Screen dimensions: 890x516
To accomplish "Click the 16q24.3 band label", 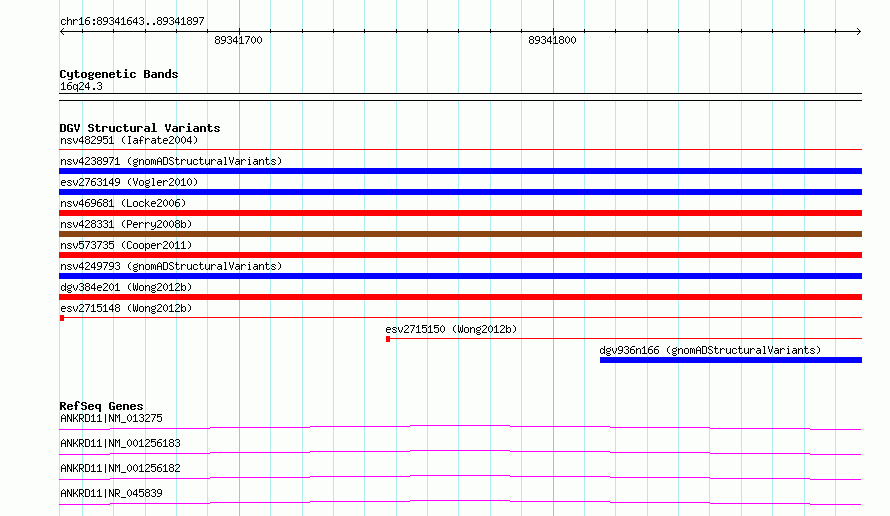I will click(81, 86).
